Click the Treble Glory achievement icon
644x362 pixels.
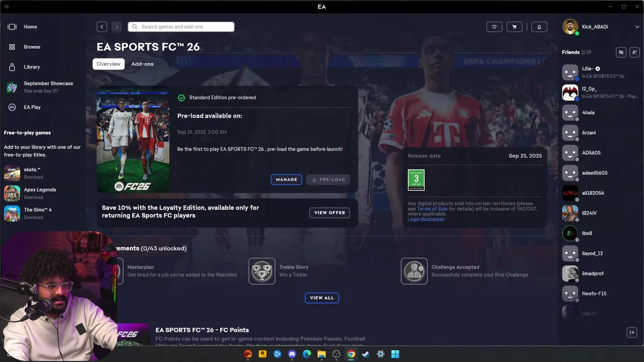262,271
